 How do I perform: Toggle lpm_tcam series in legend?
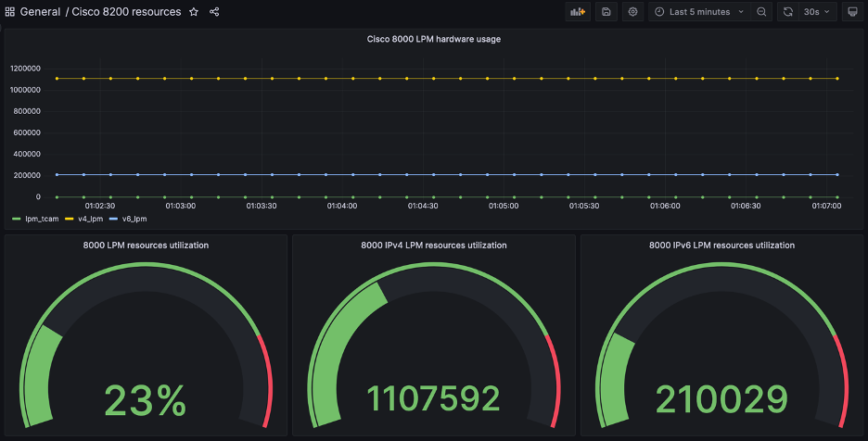point(42,220)
